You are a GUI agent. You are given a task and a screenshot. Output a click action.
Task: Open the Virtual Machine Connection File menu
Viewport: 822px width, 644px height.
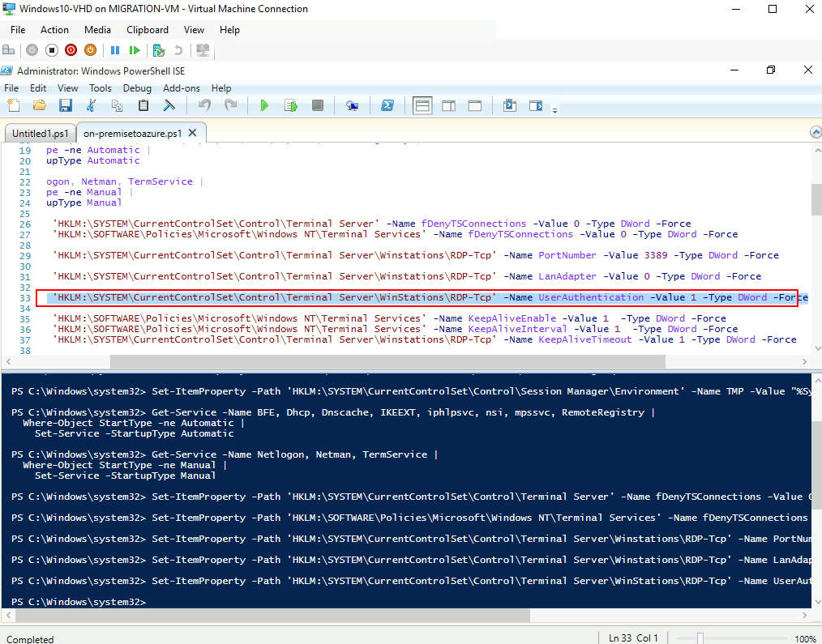pyautogui.click(x=18, y=30)
